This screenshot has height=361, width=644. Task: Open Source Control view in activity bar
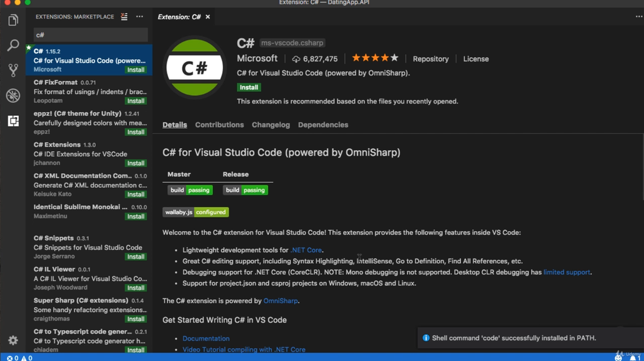[13, 70]
